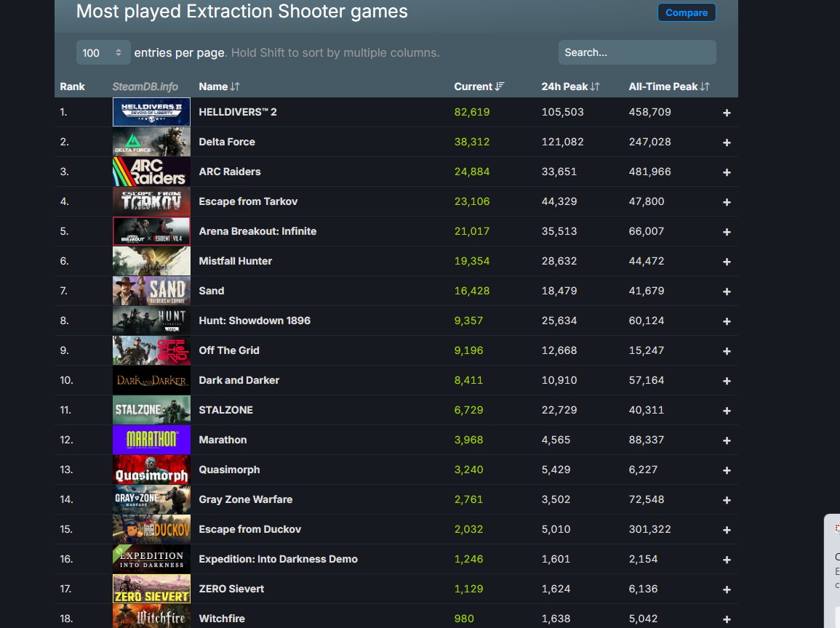Image resolution: width=840 pixels, height=628 pixels.
Task: Select the 481,966 all-time peak value
Action: pyautogui.click(x=650, y=172)
